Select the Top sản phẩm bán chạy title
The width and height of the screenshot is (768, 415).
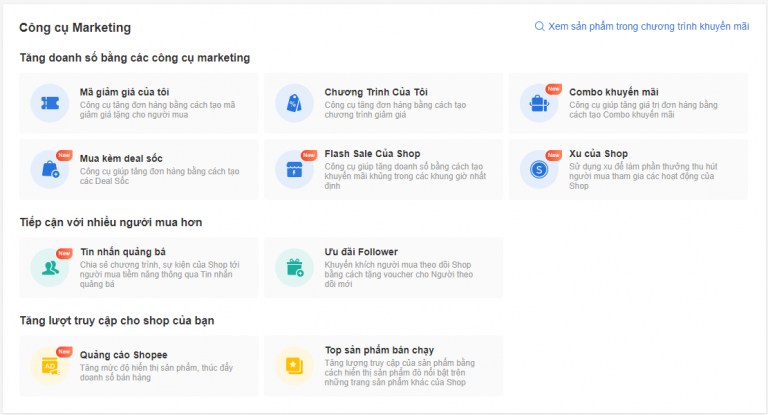click(379, 350)
